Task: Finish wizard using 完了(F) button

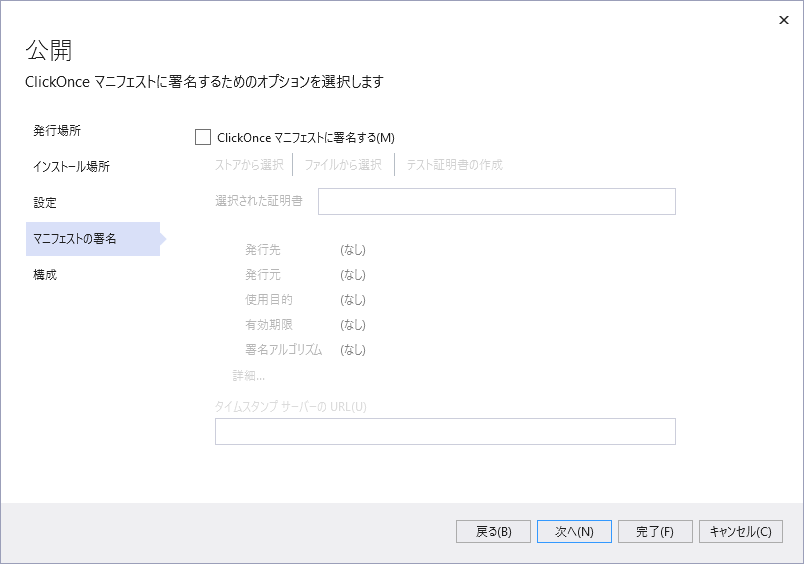Action: click(x=655, y=532)
